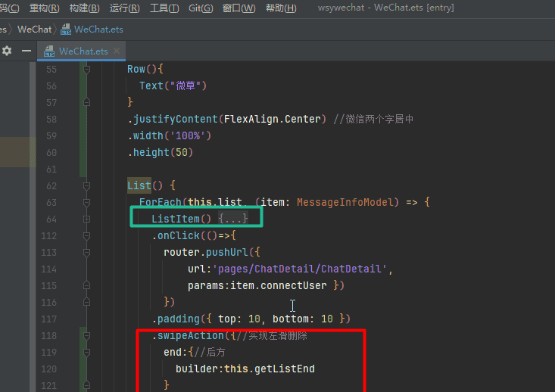Click the ETS file icon in breadcrumb
Viewport: 555px width, 392px height.
coord(66,30)
